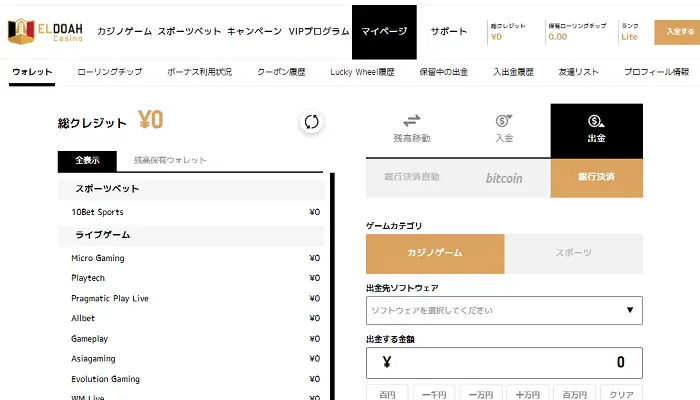The width and height of the screenshot is (700, 400).
Task: Open the マイページ menu
Action: tap(384, 31)
